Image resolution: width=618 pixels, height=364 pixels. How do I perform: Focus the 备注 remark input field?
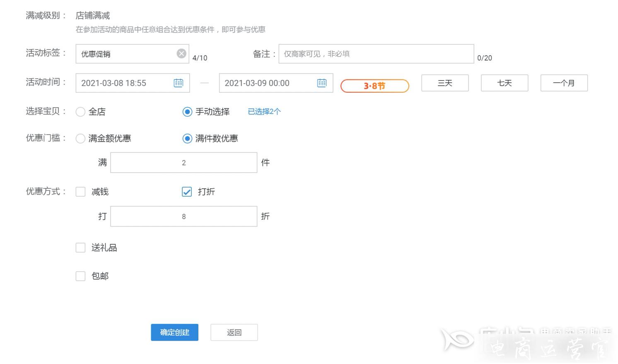(x=376, y=54)
